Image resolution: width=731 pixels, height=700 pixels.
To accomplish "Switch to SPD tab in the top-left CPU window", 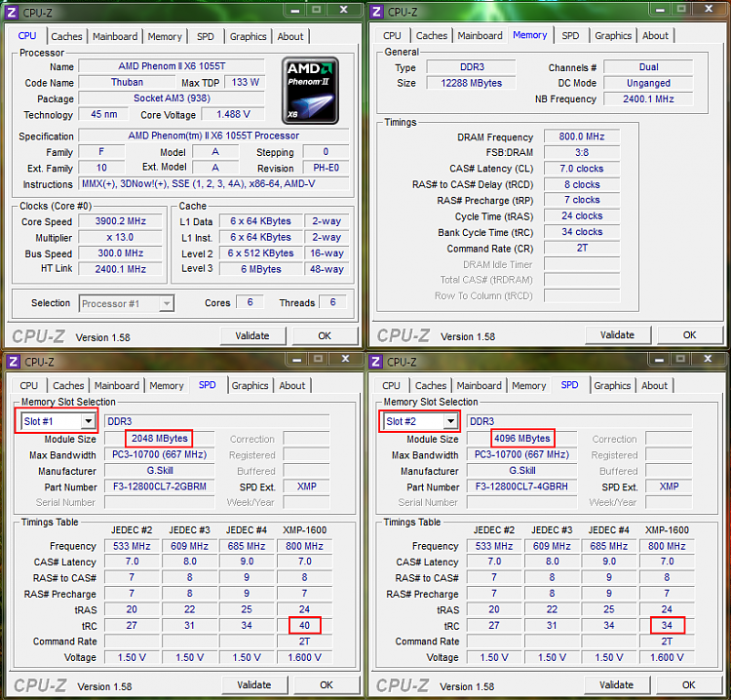I will 205,36.
